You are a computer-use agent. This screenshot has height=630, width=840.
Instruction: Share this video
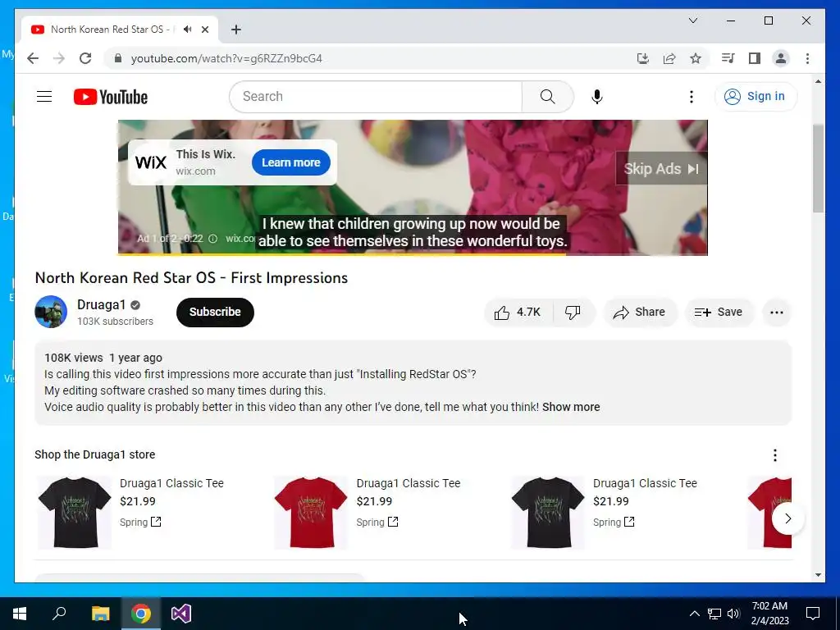click(x=640, y=313)
